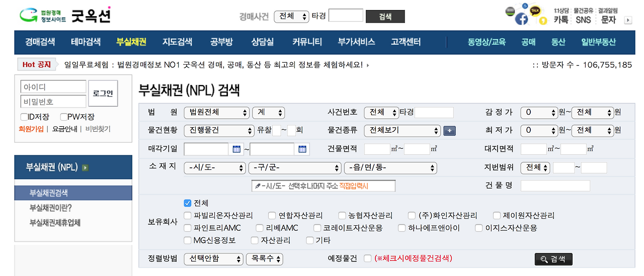Viewport: 644px width, 276px height.
Task: Check (주)화인자산관리 checkbox
Action: (x=412, y=216)
